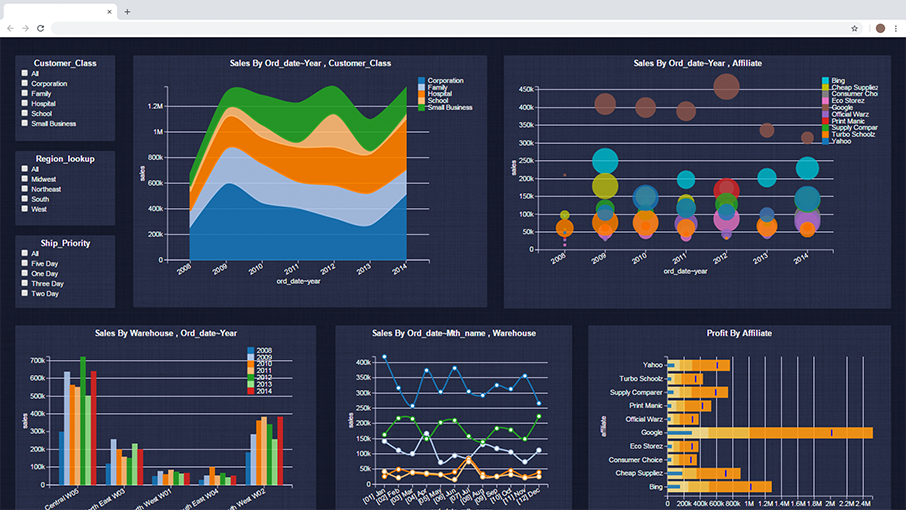Check the Five Day ship priority
The height and width of the screenshot is (510, 906).
click(x=24, y=263)
